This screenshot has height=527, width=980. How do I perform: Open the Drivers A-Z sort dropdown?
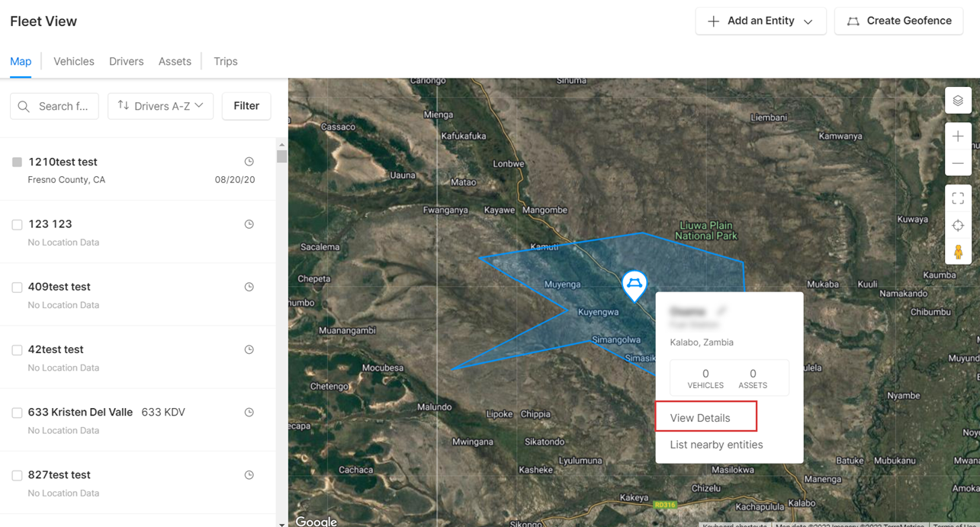click(160, 106)
